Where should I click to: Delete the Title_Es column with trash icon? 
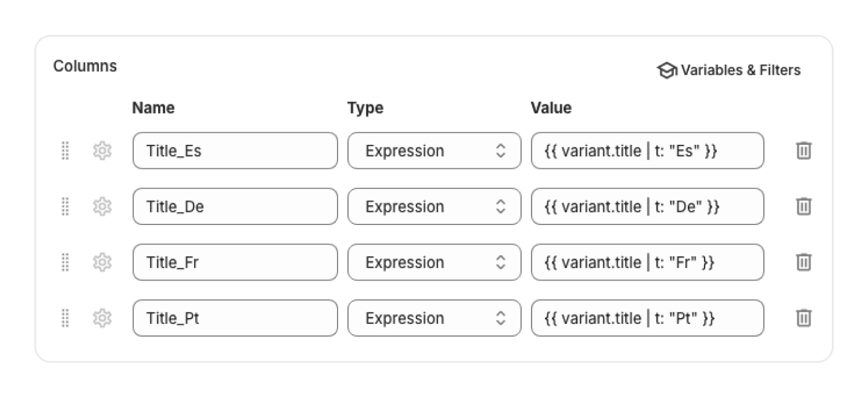pos(804,151)
